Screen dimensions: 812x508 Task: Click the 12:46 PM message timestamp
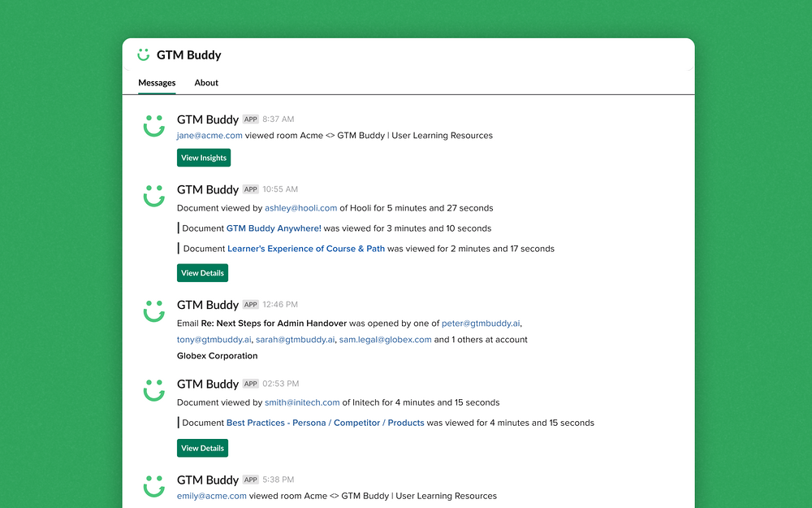tap(280, 304)
